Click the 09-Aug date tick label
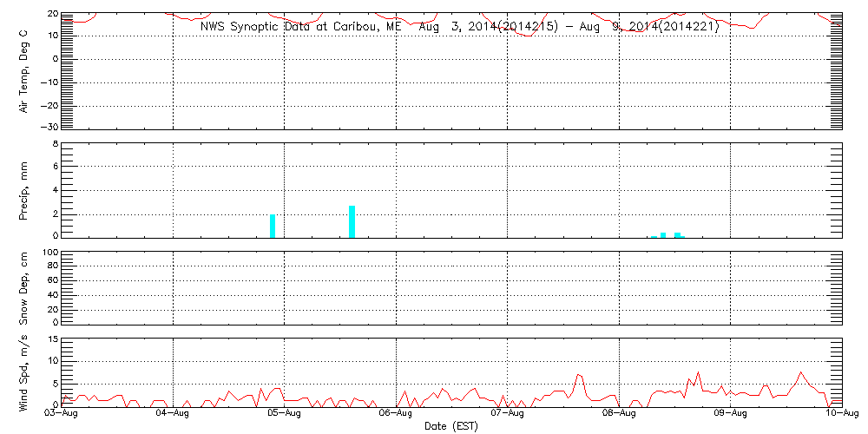 (x=730, y=413)
